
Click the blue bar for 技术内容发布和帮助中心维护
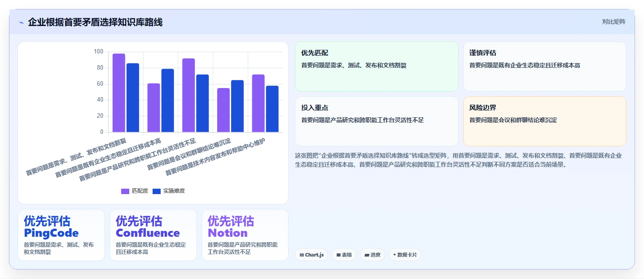tap(272, 109)
